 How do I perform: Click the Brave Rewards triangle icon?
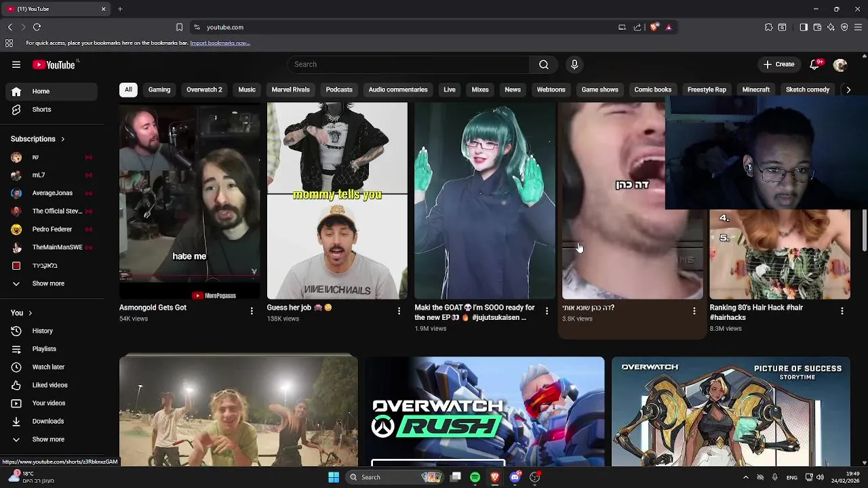pyautogui.click(x=669, y=27)
